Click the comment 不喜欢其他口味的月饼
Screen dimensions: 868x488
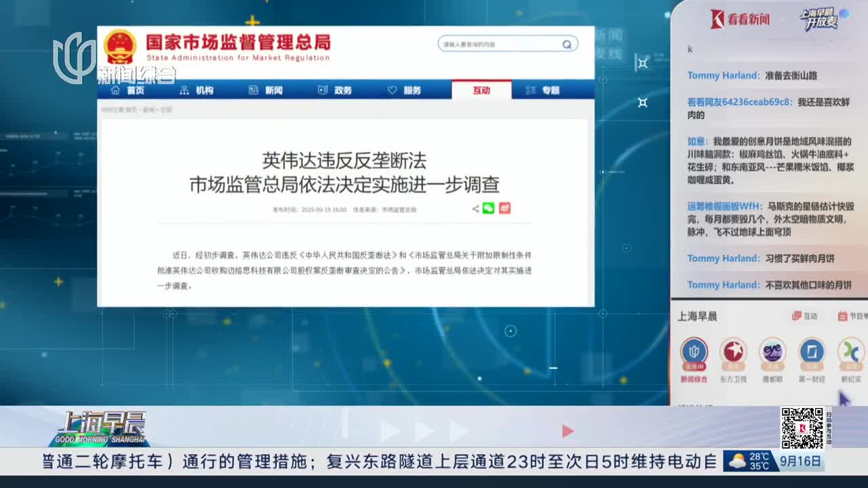[808, 285]
